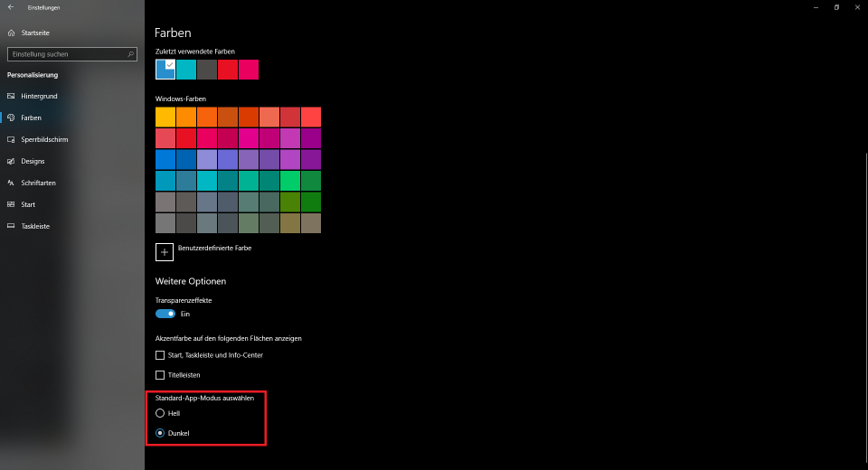Select the Dunkel app mode
Viewport: 868px width, 470px height.
160,433
